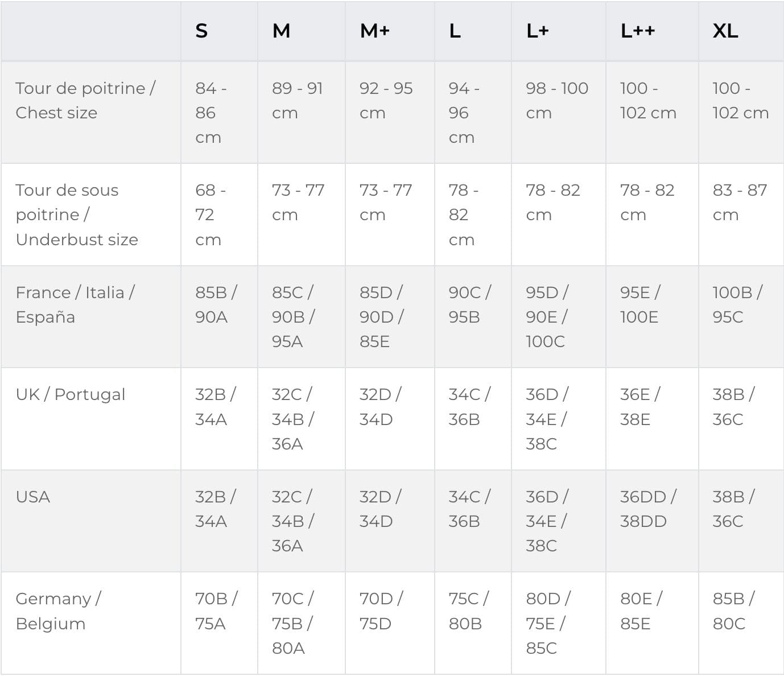Screen dimensions: 784x676
Task: Click the 89 - 91 cm chest cell
Action: 297,101
